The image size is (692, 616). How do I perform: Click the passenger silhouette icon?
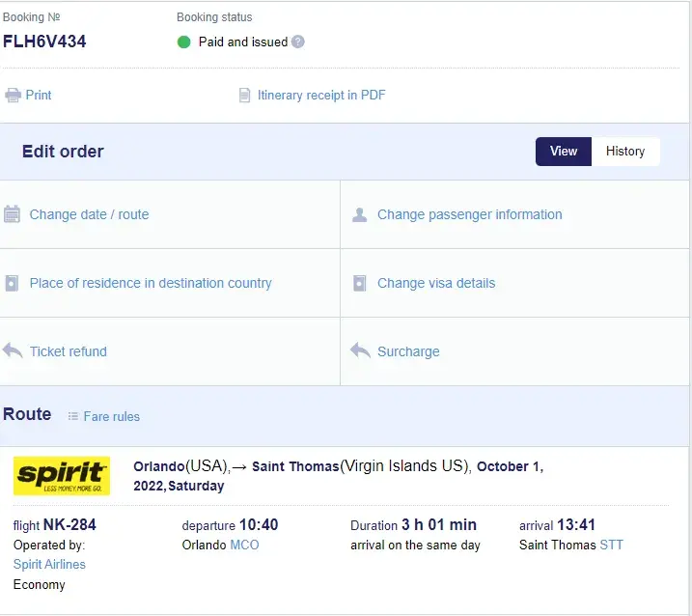pos(360,214)
